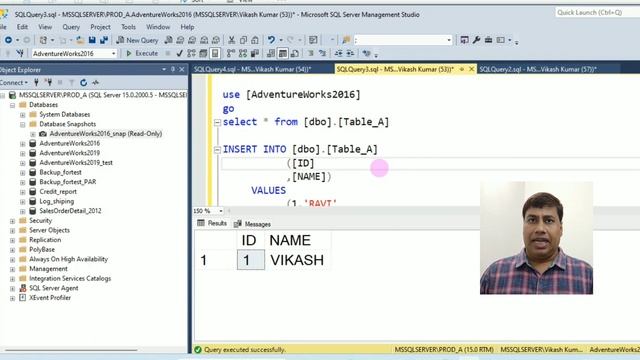The image size is (640, 360).
Task: Open the 150 % zoom dropdown
Action: (x=221, y=211)
